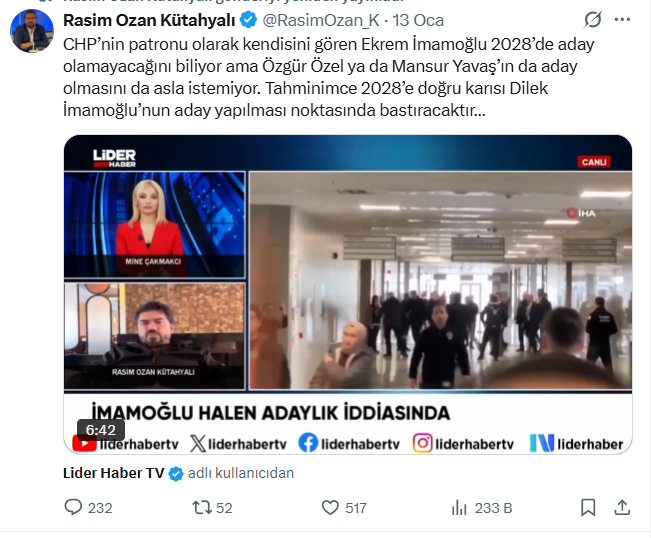View post analytics bar chart icon
The image size is (651, 538).
pyautogui.click(x=459, y=507)
